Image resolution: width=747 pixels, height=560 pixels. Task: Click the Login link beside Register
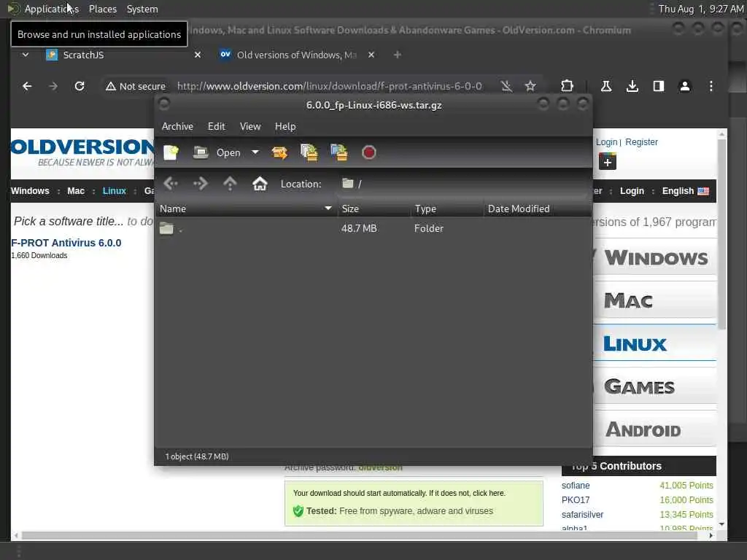pos(606,142)
